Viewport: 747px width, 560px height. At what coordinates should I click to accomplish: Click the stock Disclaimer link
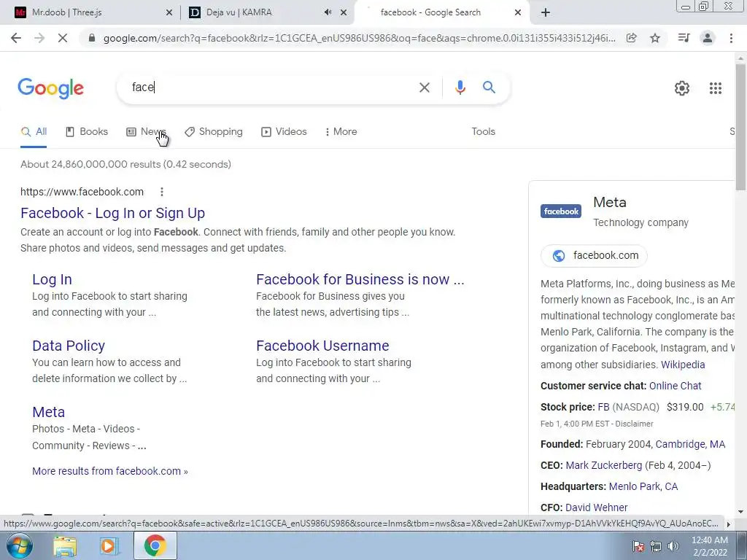click(634, 424)
